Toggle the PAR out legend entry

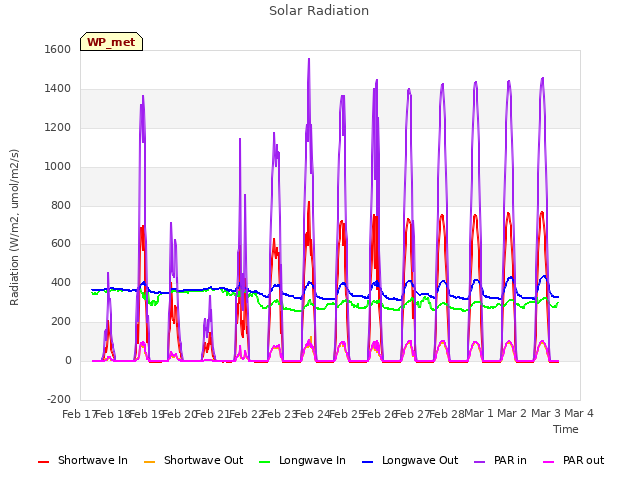573,460
